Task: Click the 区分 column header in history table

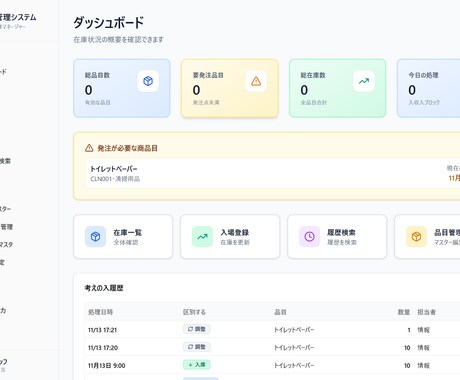Action: pos(194,312)
